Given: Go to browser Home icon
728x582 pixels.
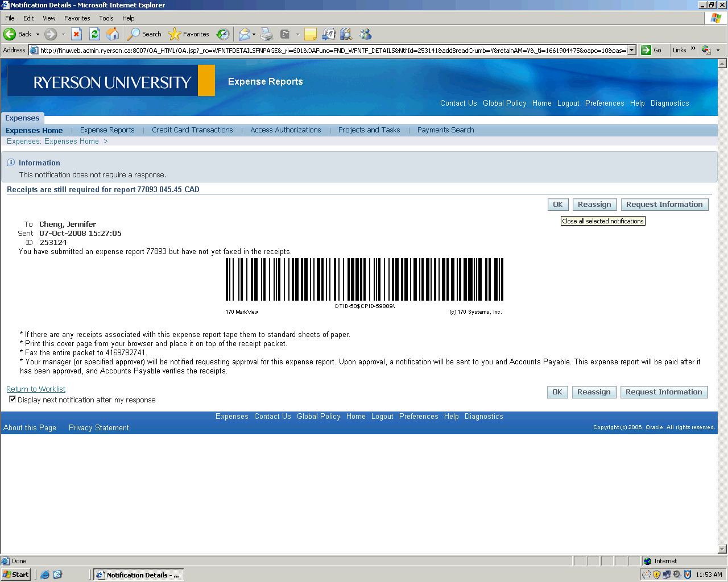Looking at the screenshot, I should (x=113, y=34).
